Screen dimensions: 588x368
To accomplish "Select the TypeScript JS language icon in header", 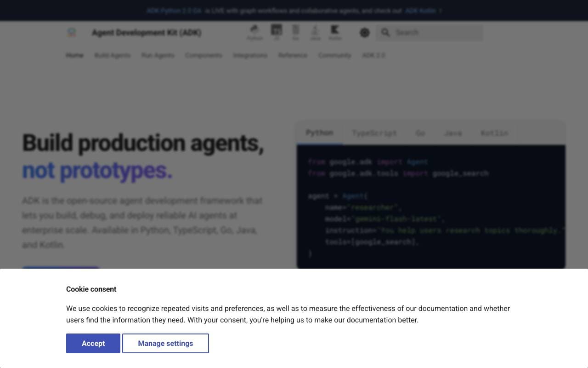I will click(x=277, y=32).
